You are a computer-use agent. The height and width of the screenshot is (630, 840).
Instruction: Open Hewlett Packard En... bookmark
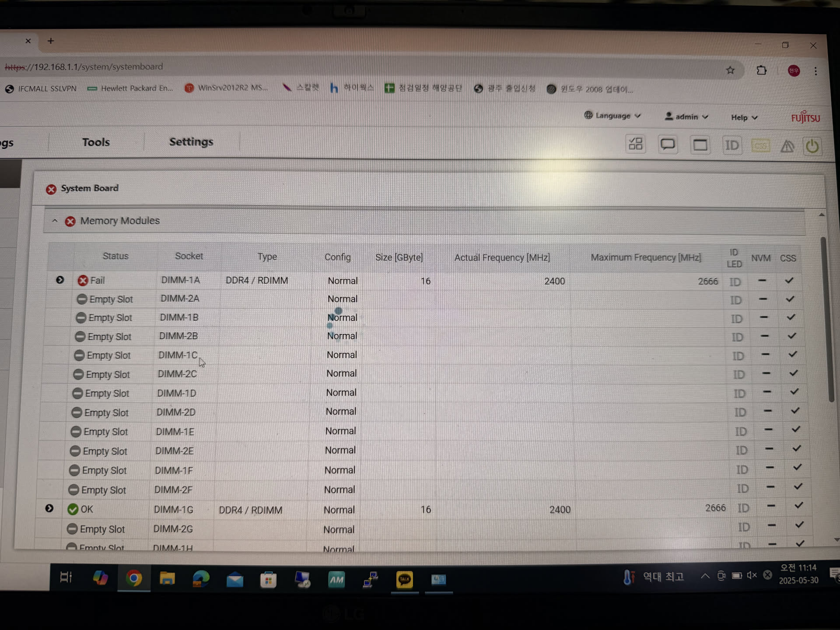pyautogui.click(x=130, y=88)
